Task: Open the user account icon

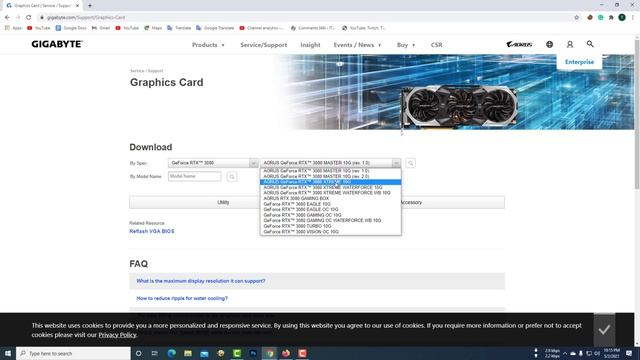Action: [570, 44]
